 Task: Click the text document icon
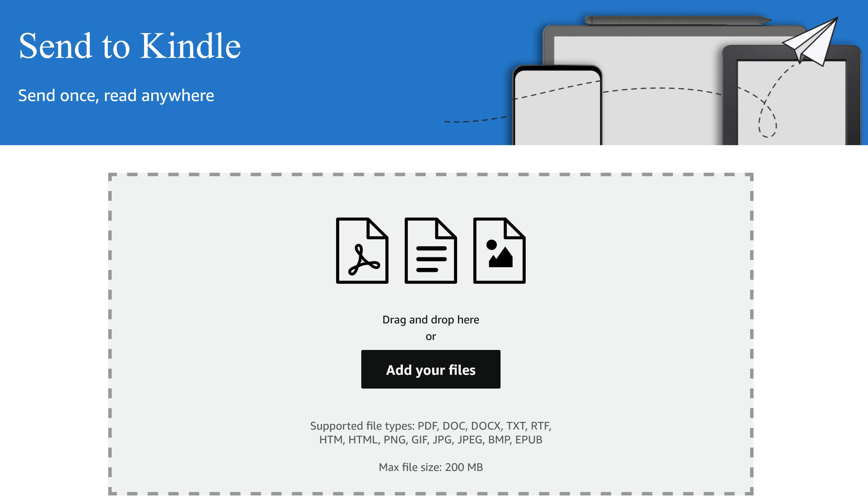[x=431, y=250]
